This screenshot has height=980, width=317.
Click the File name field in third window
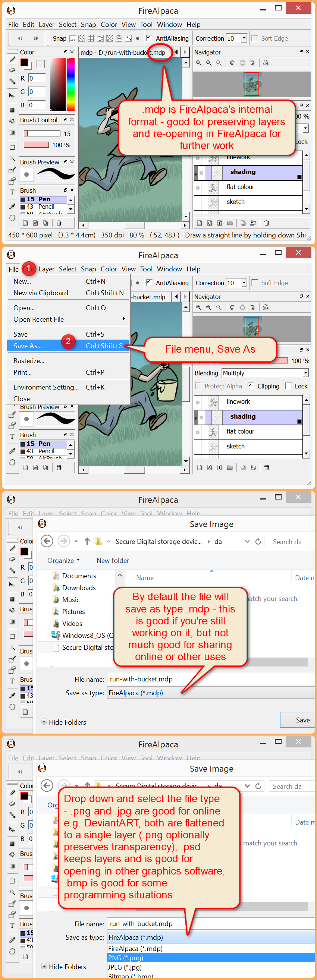[211, 679]
